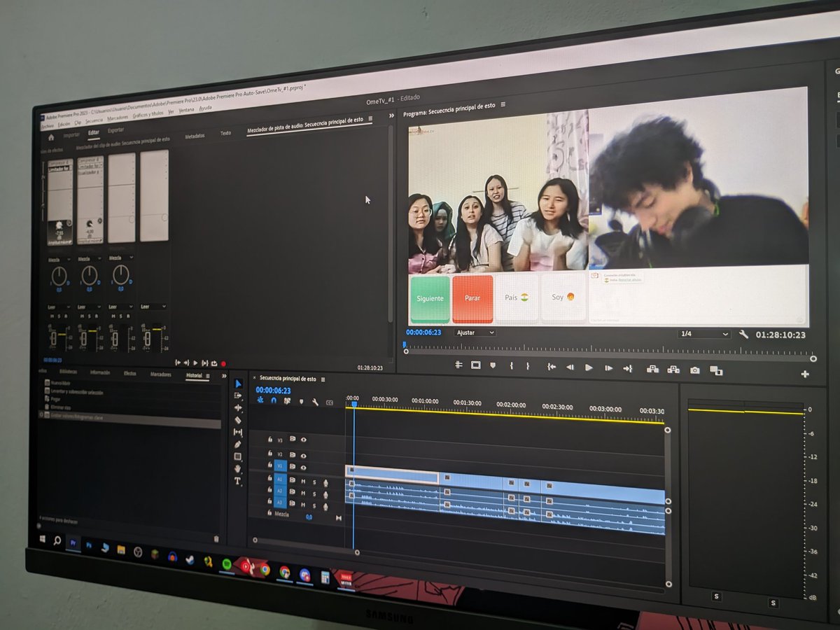The image size is (840, 630).
Task: Open Button Editor plus icon
Action: (805, 374)
